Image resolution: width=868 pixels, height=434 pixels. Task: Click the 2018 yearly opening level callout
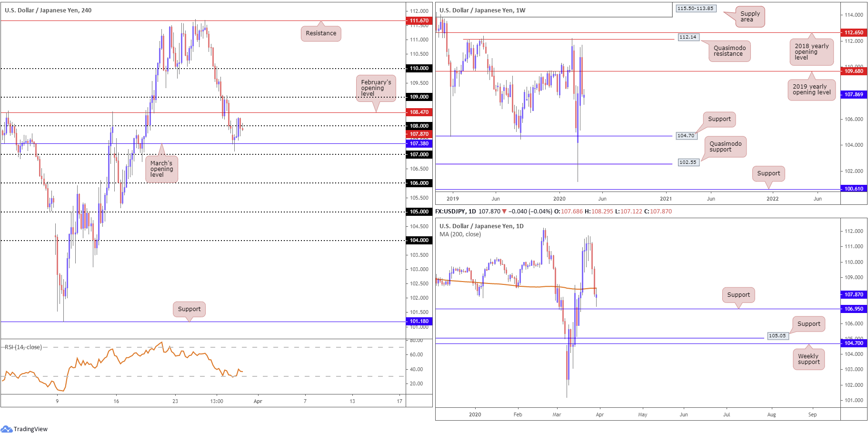(811, 52)
